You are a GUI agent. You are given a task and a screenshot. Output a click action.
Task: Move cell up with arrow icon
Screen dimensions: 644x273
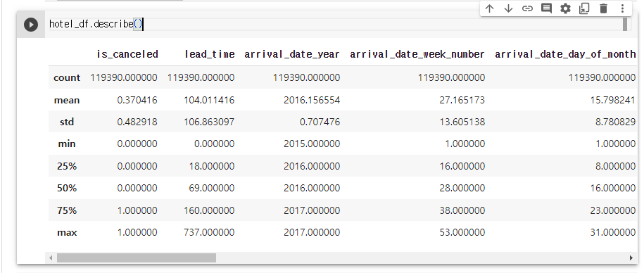(x=489, y=8)
